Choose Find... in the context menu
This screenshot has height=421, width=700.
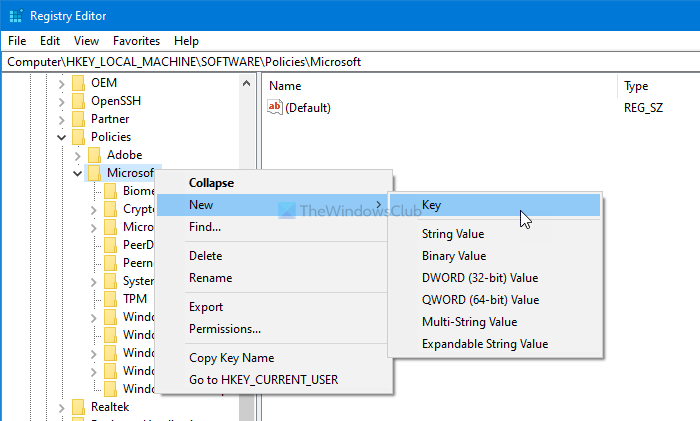coord(274,227)
